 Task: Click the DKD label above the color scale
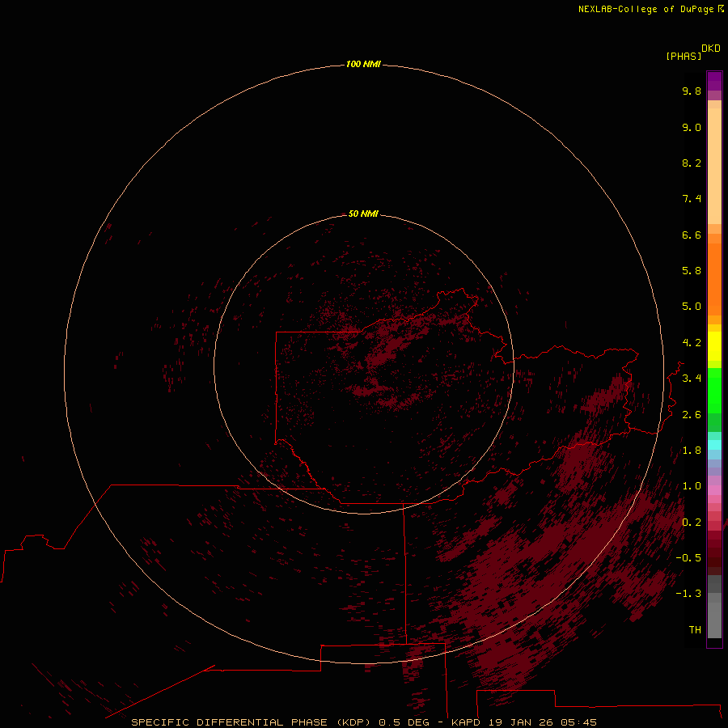coord(711,48)
